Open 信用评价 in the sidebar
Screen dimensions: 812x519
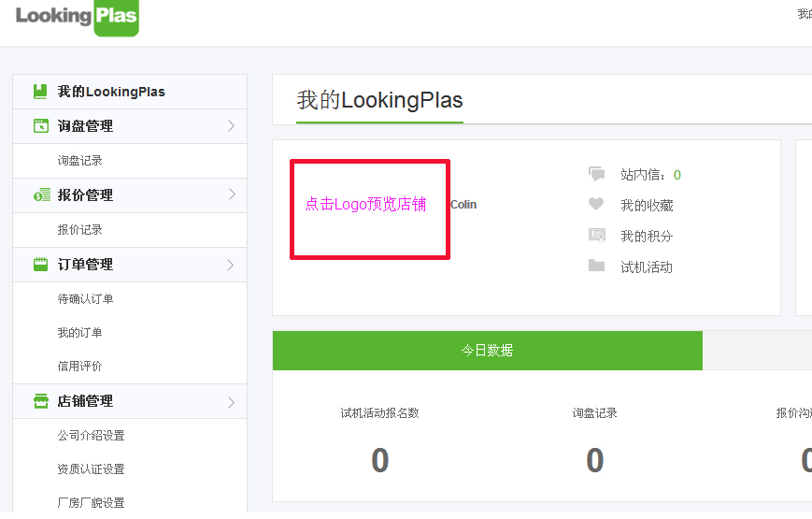[x=79, y=367]
